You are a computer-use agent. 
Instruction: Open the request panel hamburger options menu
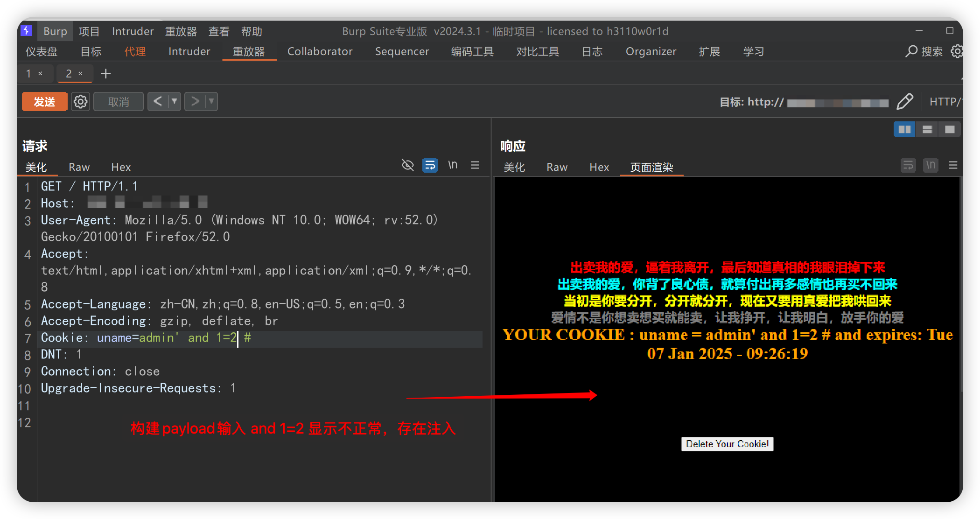click(475, 165)
